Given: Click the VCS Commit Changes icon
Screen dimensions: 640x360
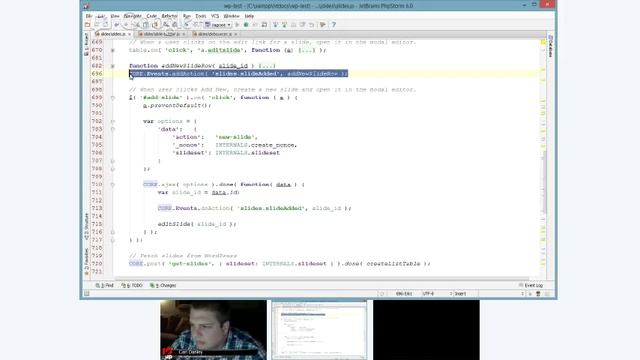Looking at the screenshot, I should pos(284,25).
